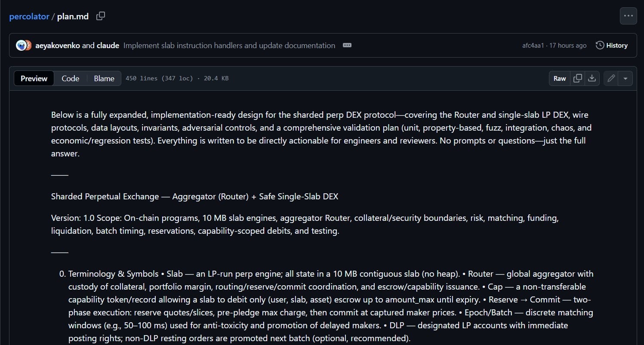Visit the aeyakovenko author profile link
This screenshot has height=345, width=644.
(x=58, y=46)
